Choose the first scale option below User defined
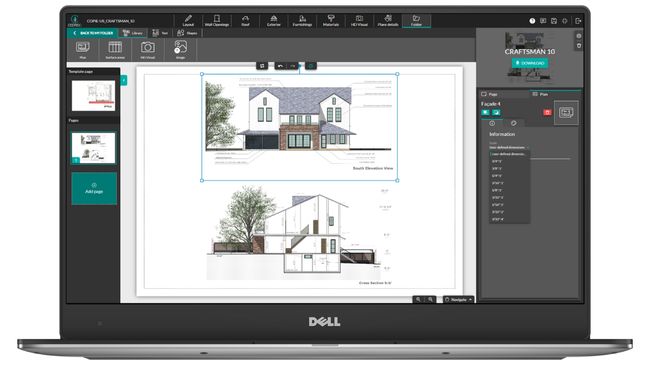Viewport: 650px width, 366px height. 497,161
